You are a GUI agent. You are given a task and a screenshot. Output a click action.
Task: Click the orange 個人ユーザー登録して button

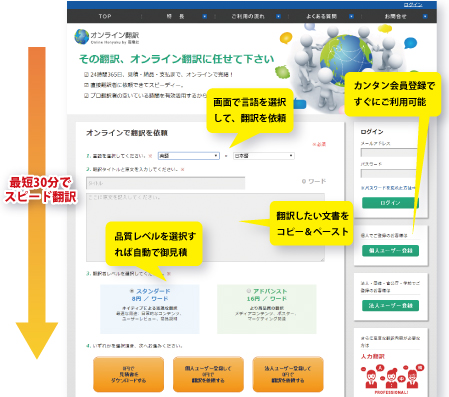208,374
